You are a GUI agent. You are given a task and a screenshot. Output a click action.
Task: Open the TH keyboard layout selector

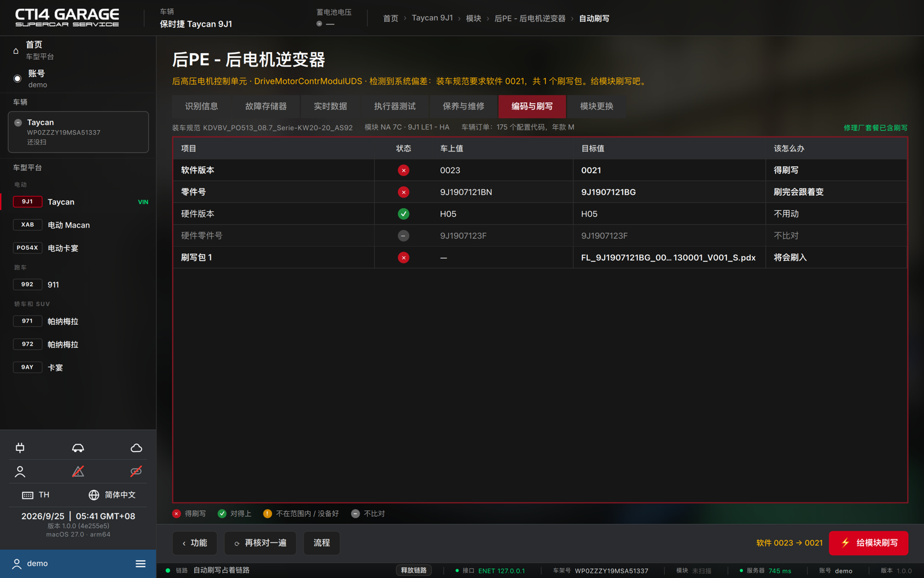pos(36,495)
